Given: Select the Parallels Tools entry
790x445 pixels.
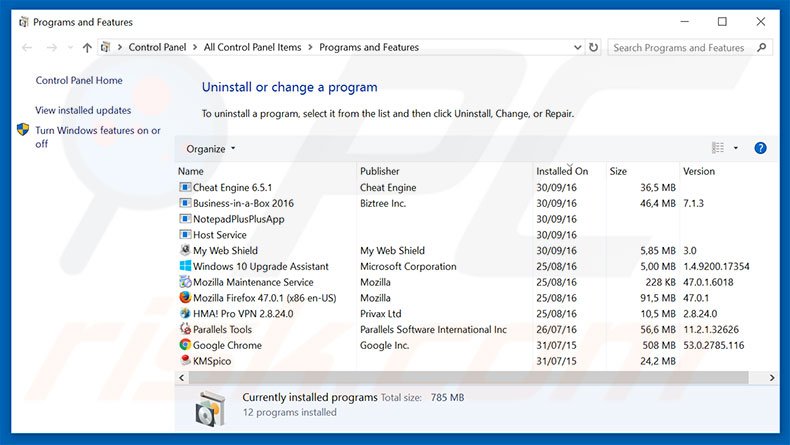Looking at the screenshot, I should pyautogui.click(x=222, y=329).
